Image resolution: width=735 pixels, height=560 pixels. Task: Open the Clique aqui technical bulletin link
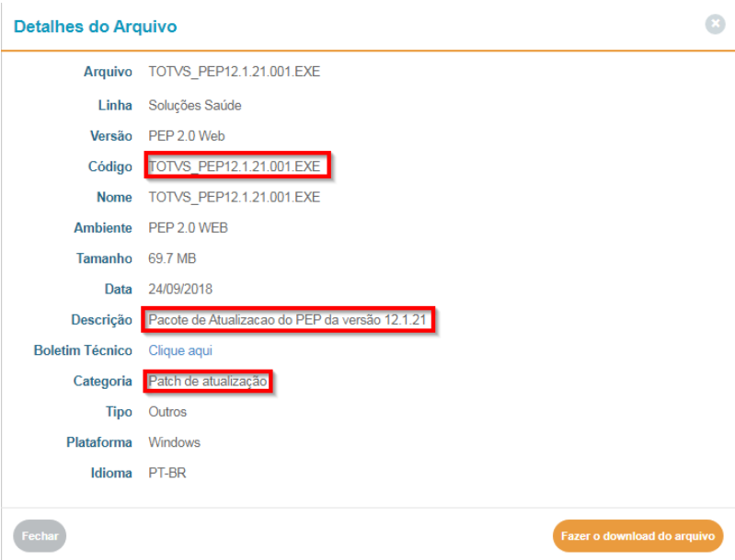(x=180, y=350)
